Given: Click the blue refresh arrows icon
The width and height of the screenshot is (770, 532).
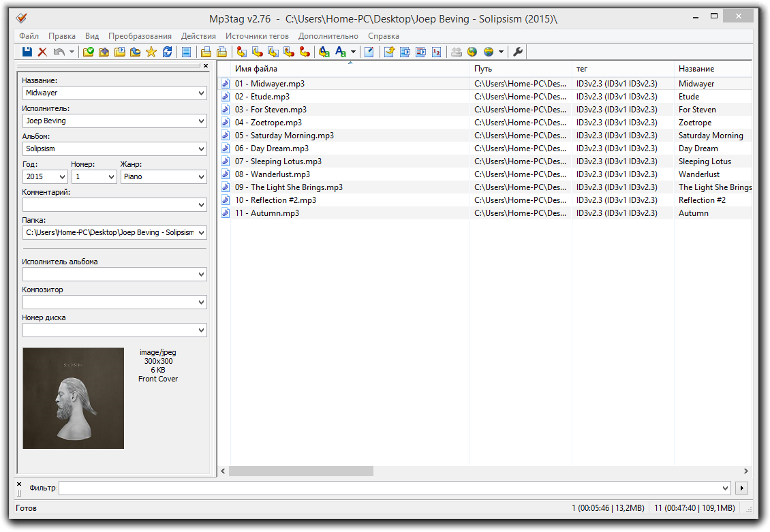Looking at the screenshot, I should coord(167,52).
